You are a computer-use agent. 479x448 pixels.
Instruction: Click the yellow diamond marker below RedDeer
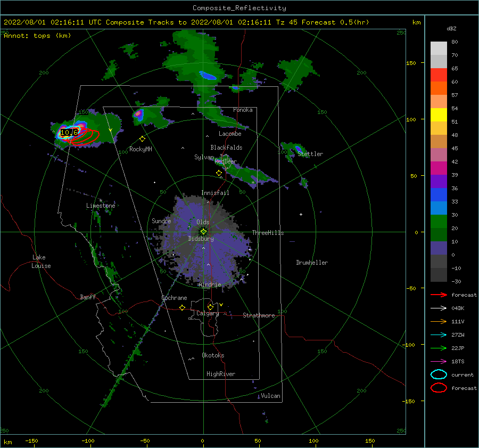point(219,173)
